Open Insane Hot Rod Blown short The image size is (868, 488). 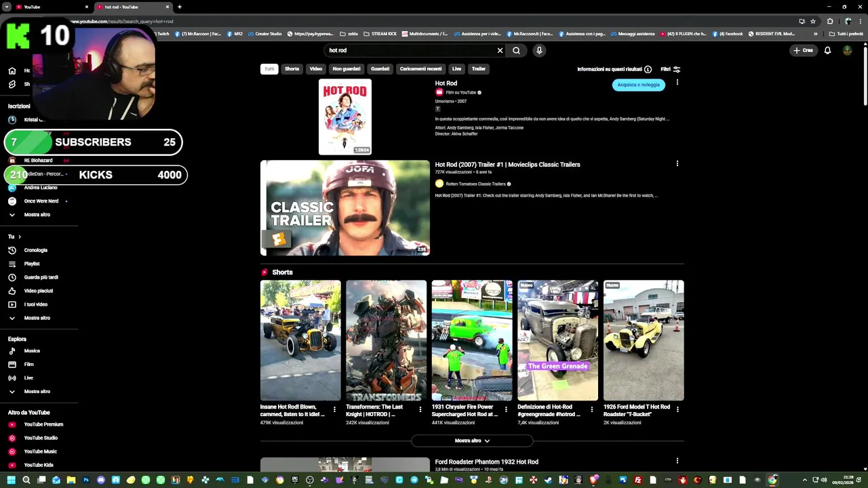coord(300,340)
